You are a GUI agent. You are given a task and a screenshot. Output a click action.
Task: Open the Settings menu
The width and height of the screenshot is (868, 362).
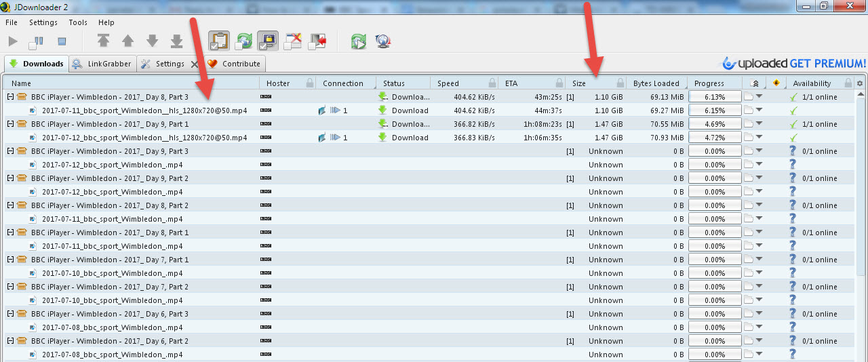(43, 22)
